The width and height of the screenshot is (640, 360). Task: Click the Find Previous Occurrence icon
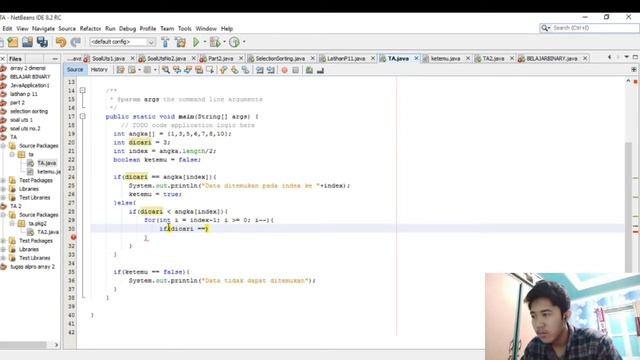coord(177,70)
